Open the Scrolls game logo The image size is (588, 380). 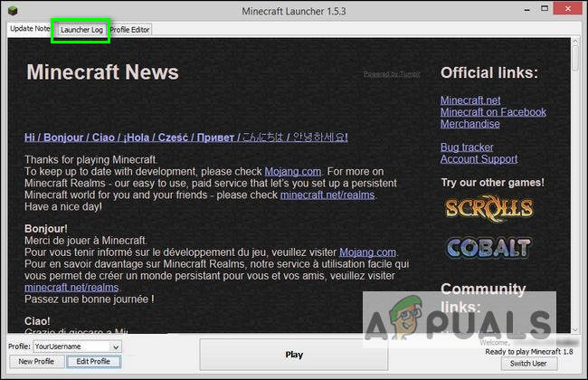point(489,208)
